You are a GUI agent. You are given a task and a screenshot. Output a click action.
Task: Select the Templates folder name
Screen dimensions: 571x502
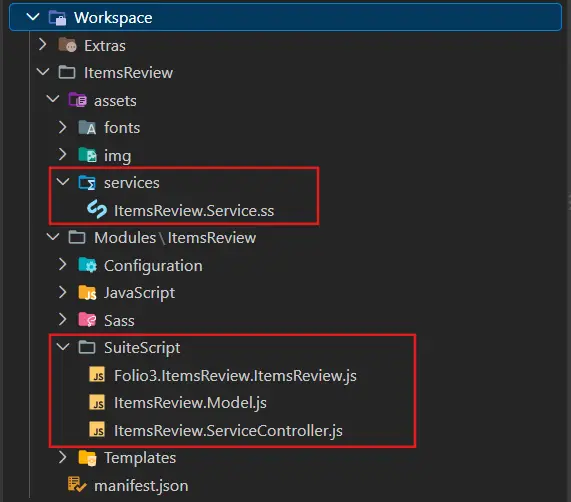140,458
